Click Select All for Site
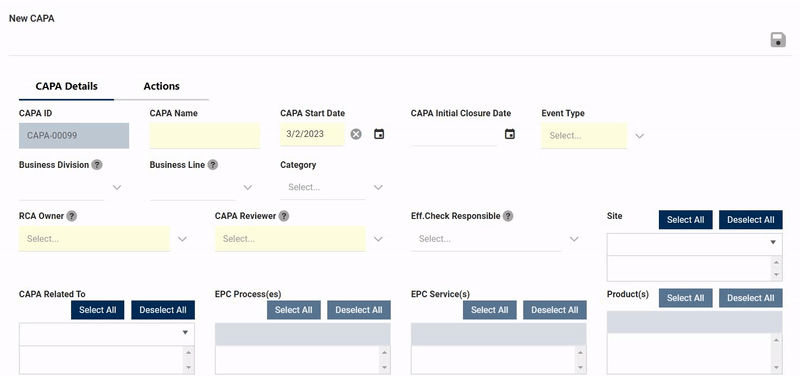This screenshot has width=800, height=376. [x=685, y=220]
